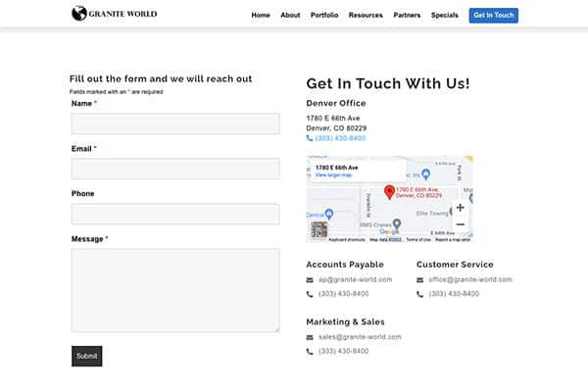Click the Customer Service envelope icon
588x392 pixels.
coord(420,280)
